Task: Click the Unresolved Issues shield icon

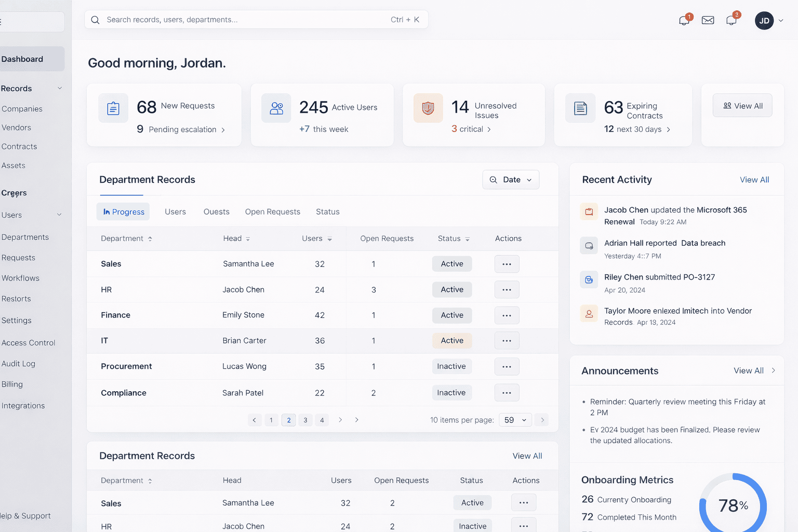Action: [428, 108]
